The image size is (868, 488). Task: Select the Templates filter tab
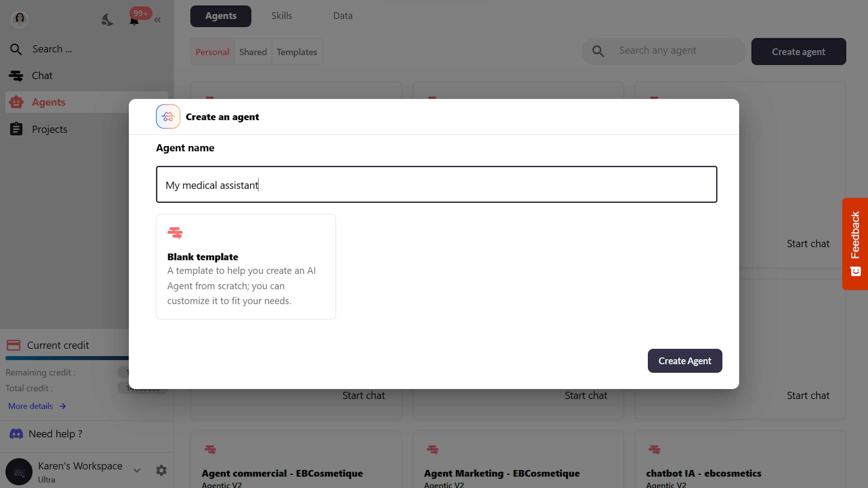click(x=297, y=52)
